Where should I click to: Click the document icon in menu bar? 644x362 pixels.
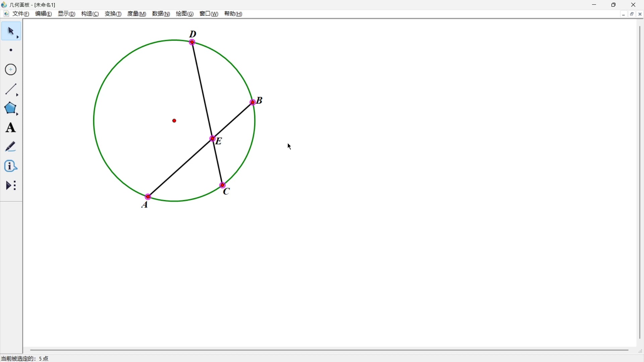tap(6, 14)
